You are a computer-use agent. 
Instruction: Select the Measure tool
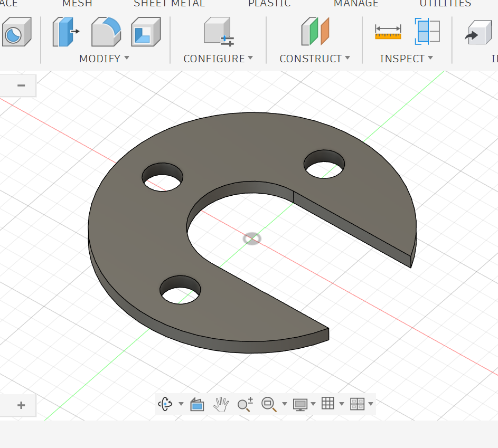388,32
